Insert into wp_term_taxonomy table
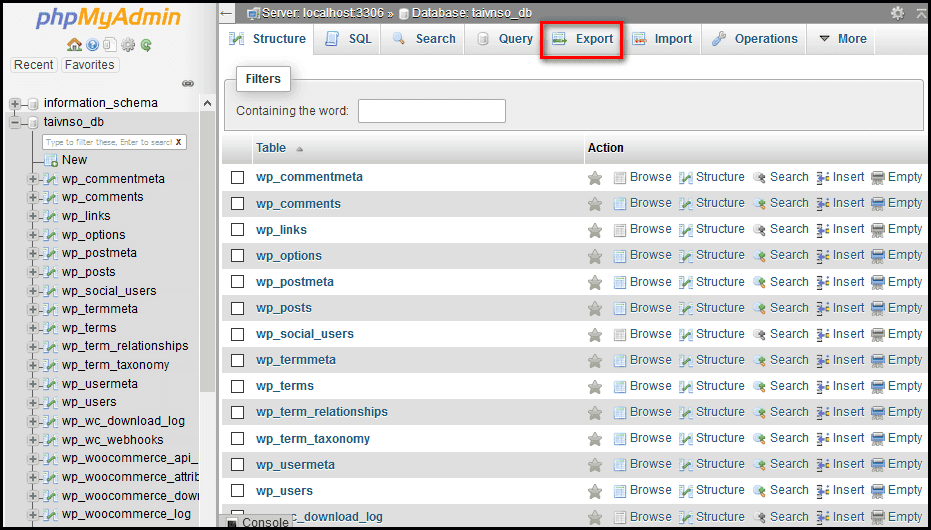Screen dimensions: 931x530 point(840,439)
